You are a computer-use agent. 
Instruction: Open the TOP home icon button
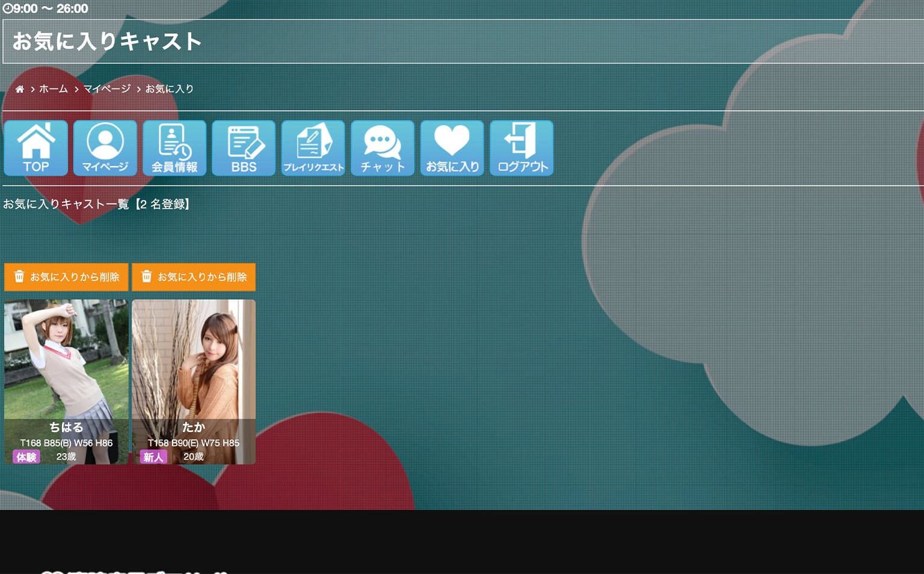pyautogui.click(x=36, y=148)
